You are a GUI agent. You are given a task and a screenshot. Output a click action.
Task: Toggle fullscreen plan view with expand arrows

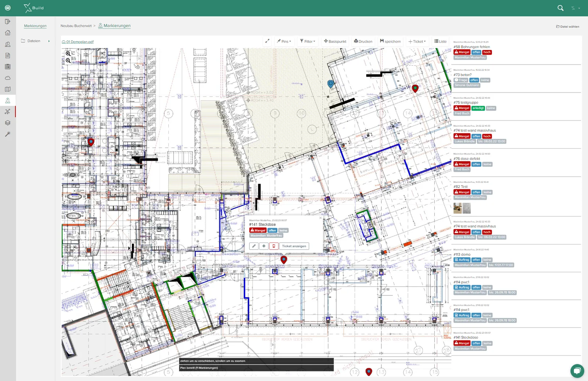tap(268, 41)
